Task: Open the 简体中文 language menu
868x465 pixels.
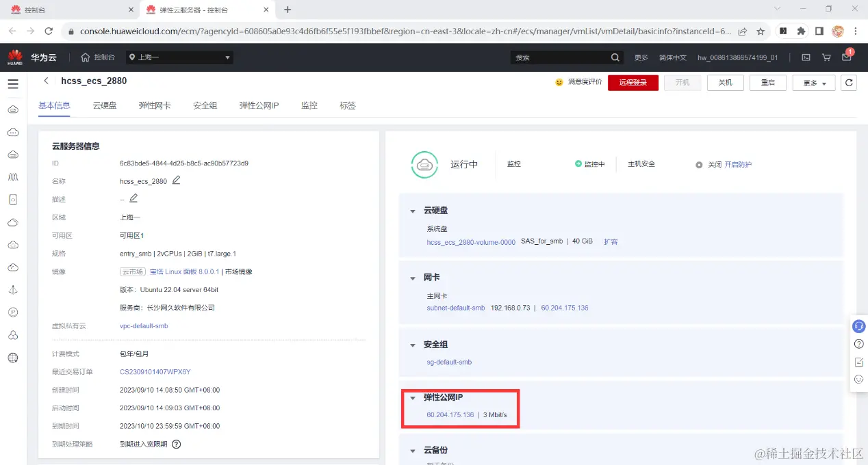Action: click(672, 57)
